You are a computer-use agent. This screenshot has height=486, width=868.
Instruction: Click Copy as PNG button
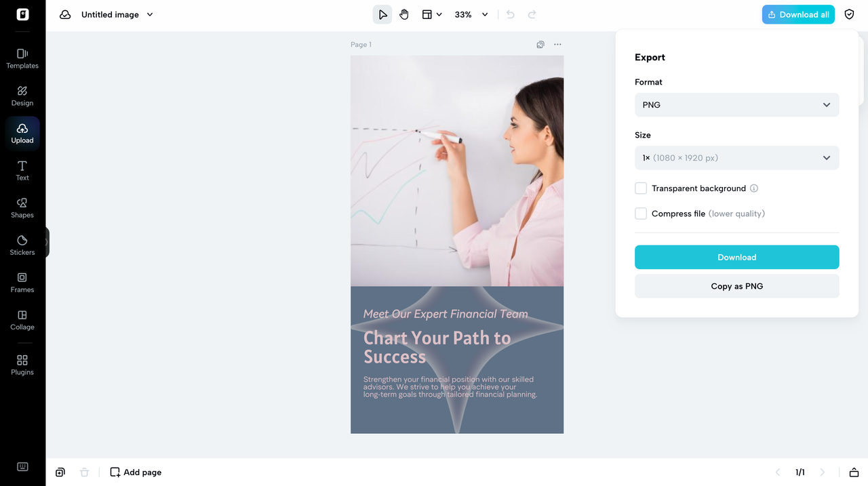737,286
